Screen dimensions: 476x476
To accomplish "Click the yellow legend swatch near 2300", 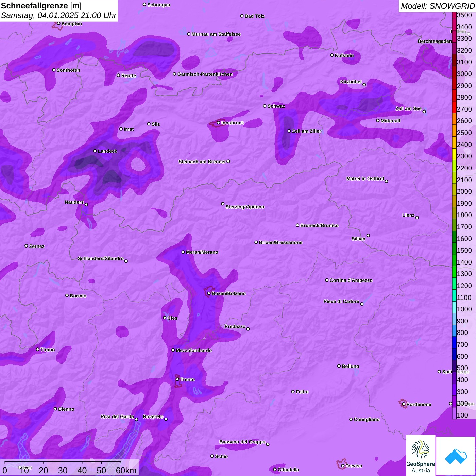I will pos(454,154).
